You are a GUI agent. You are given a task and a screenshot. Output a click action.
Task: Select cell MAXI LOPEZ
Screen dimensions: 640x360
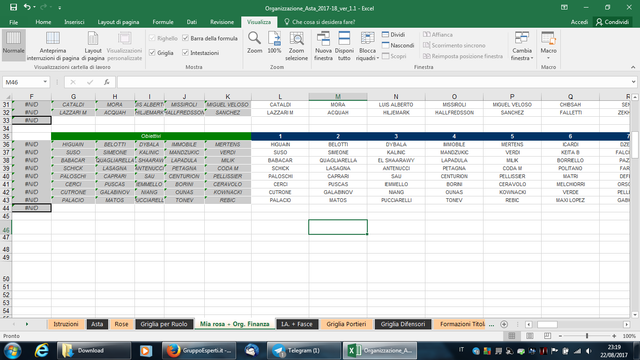[x=570, y=200]
